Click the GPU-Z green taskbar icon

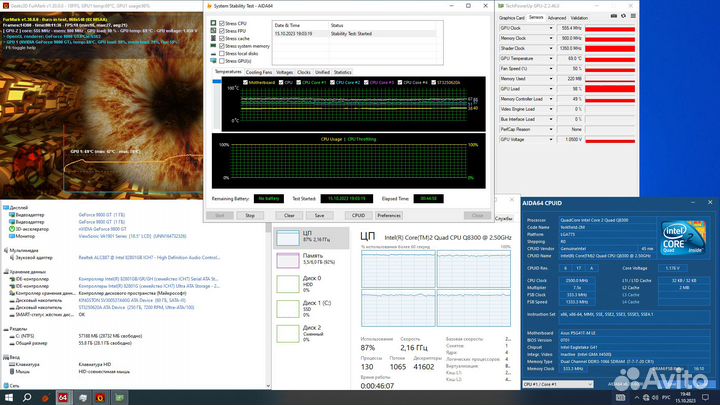pos(119,398)
